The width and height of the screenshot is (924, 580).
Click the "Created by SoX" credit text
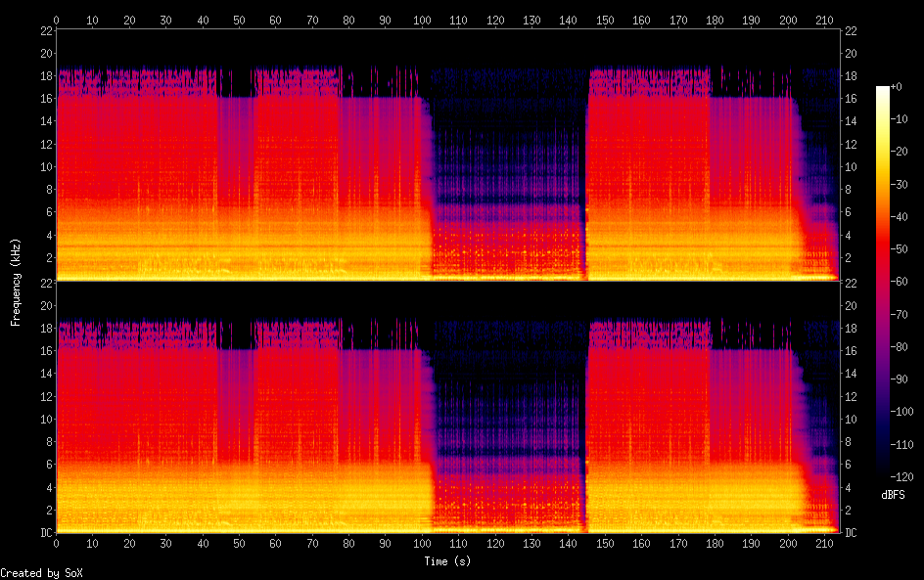click(41, 573)
